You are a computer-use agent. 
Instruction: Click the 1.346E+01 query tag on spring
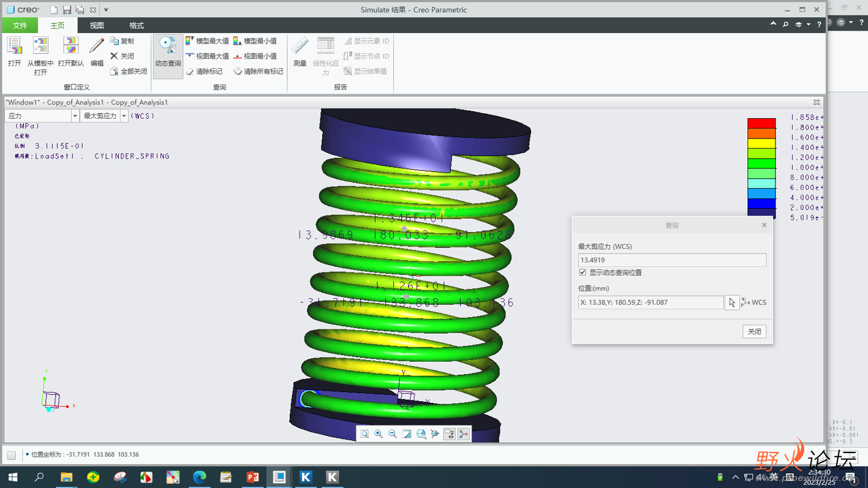point(409,218)
